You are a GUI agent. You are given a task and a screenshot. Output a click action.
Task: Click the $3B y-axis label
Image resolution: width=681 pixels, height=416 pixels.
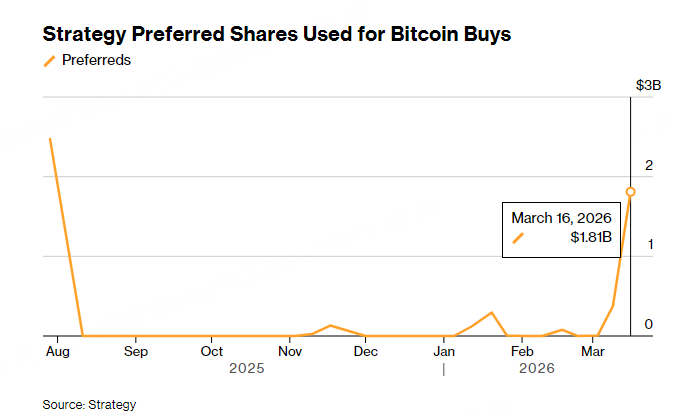coord(649,86)
